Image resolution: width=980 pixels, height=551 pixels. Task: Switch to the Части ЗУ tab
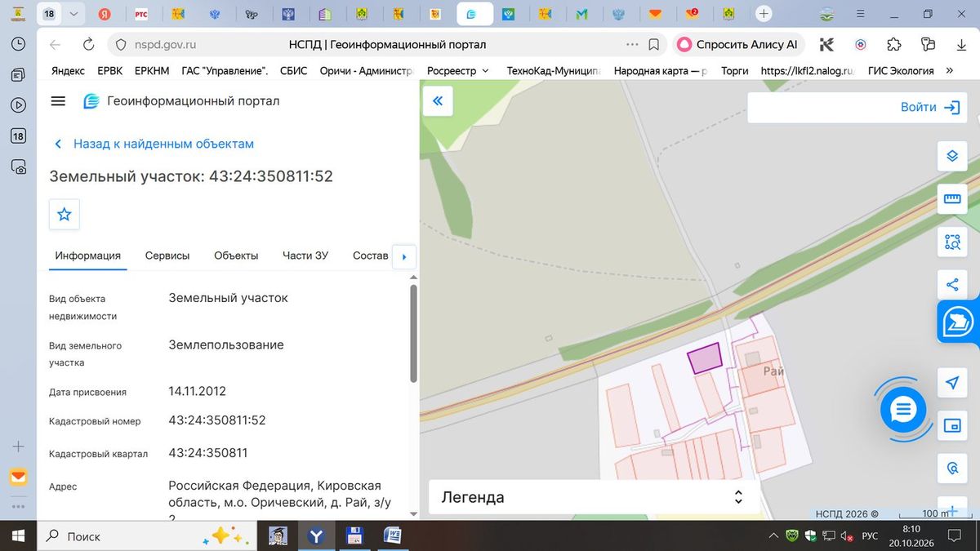(x=305, y=256)
